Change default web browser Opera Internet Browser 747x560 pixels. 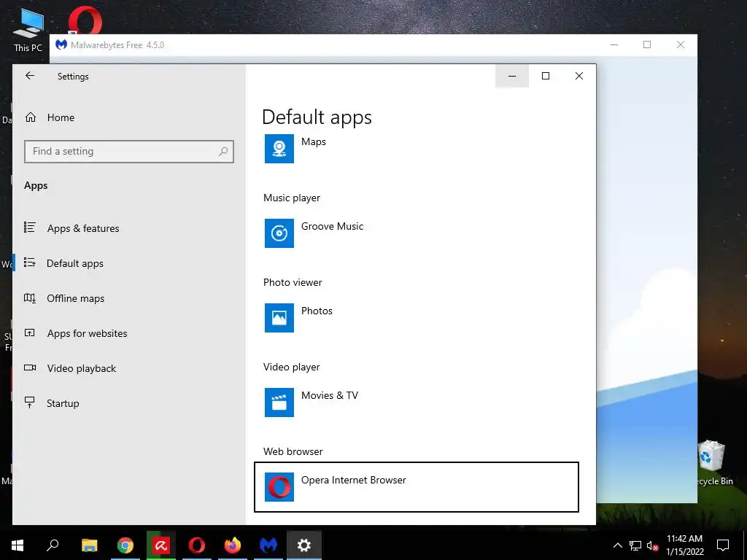pos(417,487)
